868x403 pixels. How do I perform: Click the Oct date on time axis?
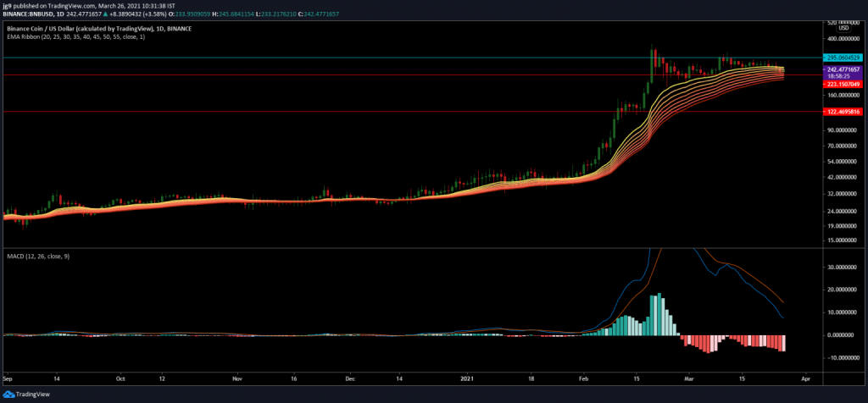pos(121,380)
